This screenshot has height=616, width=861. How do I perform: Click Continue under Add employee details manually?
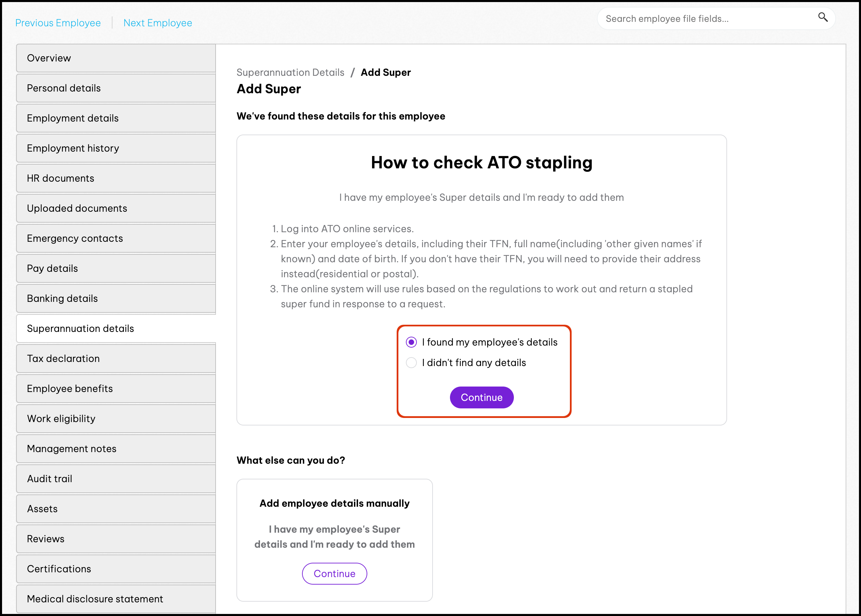point(334,574)
